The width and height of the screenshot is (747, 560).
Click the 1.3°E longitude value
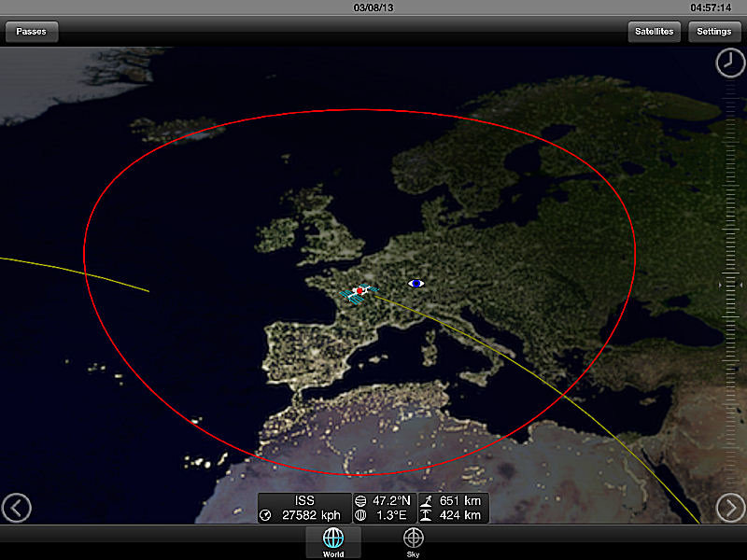(391, 515)
